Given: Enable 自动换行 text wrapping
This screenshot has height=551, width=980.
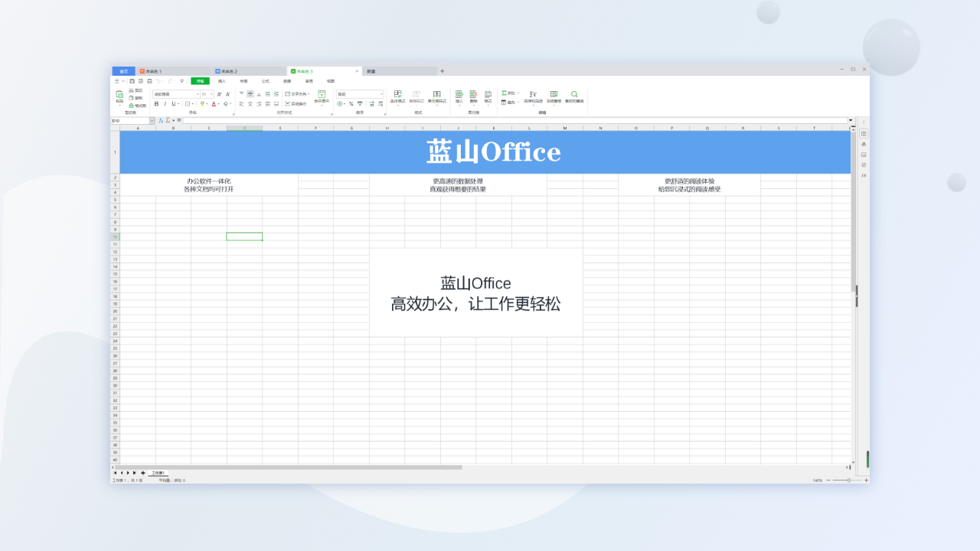Looking at the screenshot, I should (x=297, y=103).
